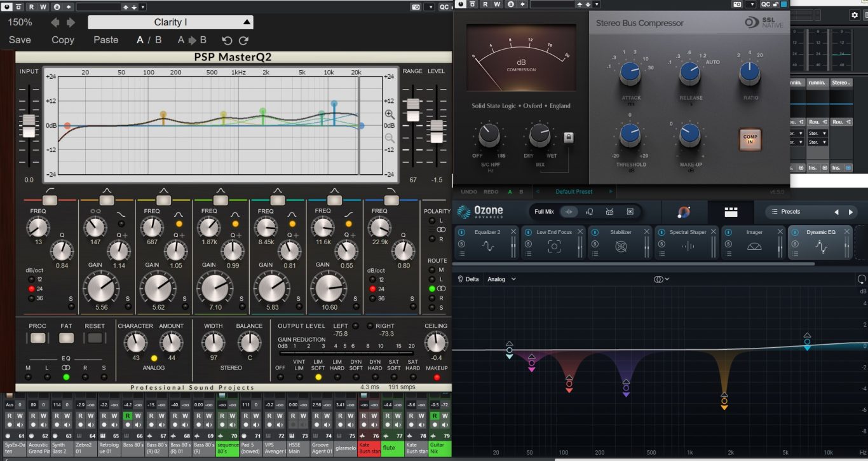Open Ozone Master Assistant colorful orb icon
The width and height of the screenshot is (868, 461).
click(684, 212)
